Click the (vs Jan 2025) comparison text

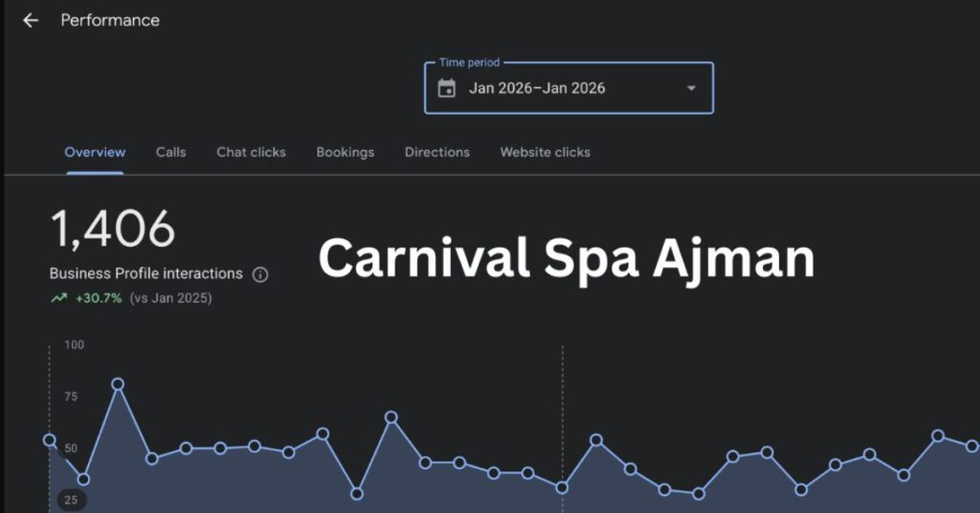(170, 298)
